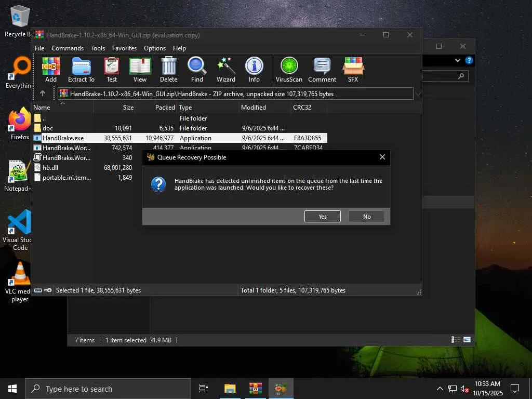This screenshot has width=532, height=399.
Task: Click the search box in Explorer window
Action: (445, 76)
